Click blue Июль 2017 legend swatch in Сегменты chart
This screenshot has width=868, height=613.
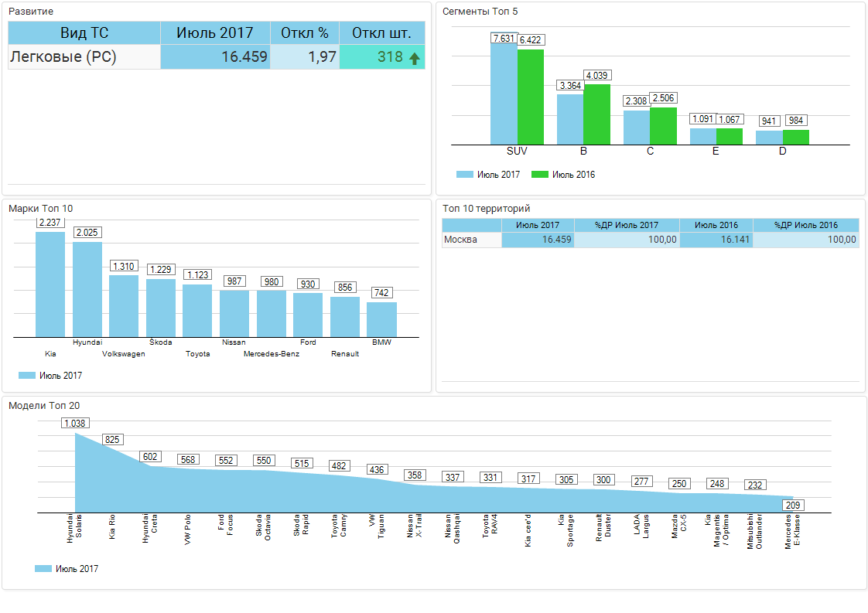[464, 175]
